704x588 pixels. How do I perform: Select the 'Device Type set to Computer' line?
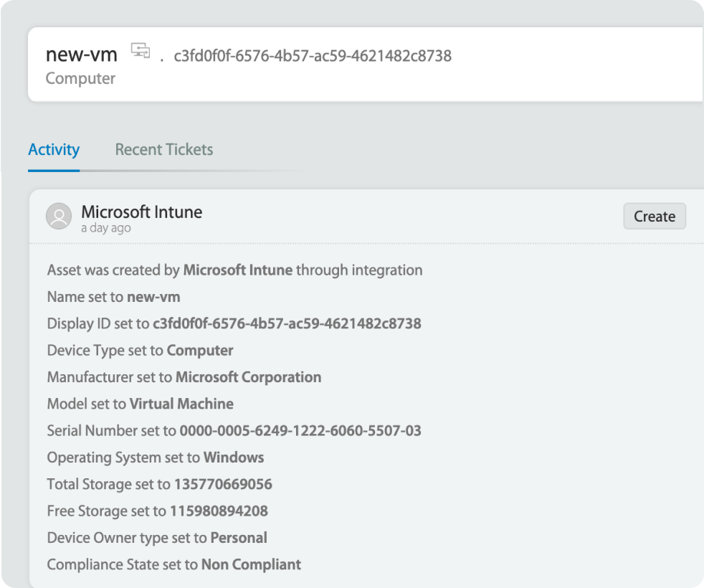tap(140, 351)
